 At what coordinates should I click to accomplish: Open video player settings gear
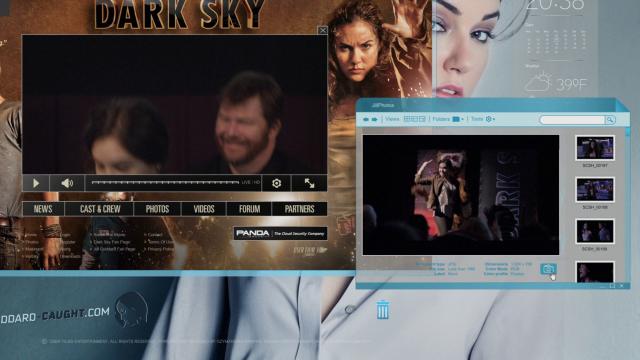[x=276, y=183]
